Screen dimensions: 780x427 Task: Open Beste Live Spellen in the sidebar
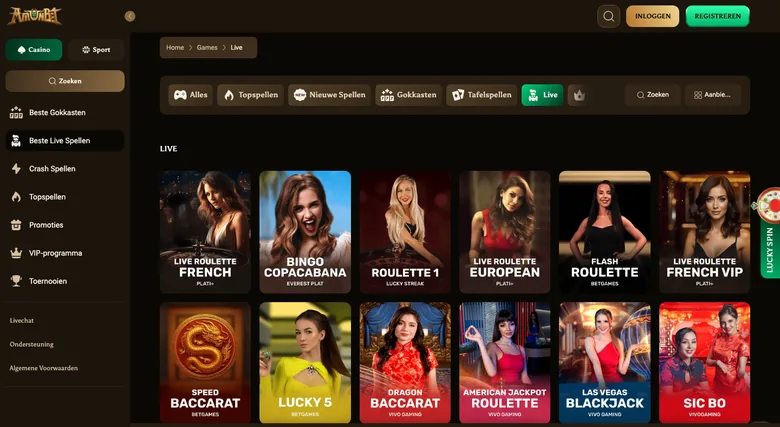point(65,141)
